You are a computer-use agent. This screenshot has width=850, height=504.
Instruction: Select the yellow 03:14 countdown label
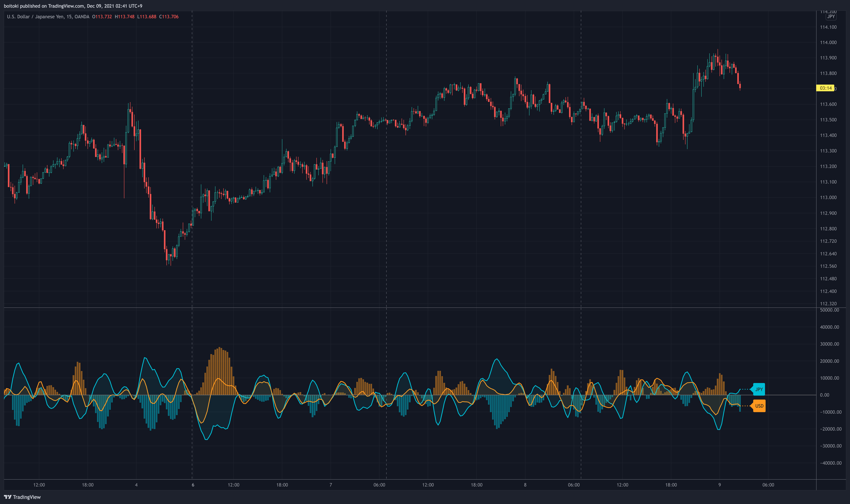826,88
